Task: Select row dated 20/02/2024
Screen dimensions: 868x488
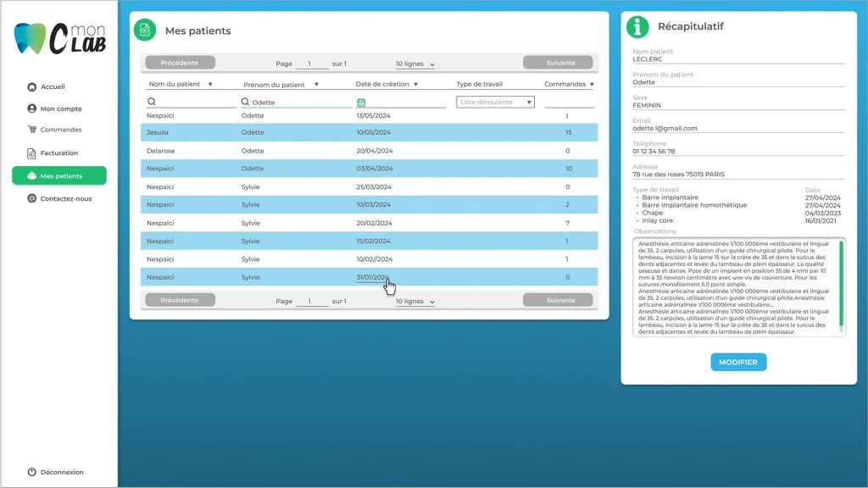Action: [370, 223]
